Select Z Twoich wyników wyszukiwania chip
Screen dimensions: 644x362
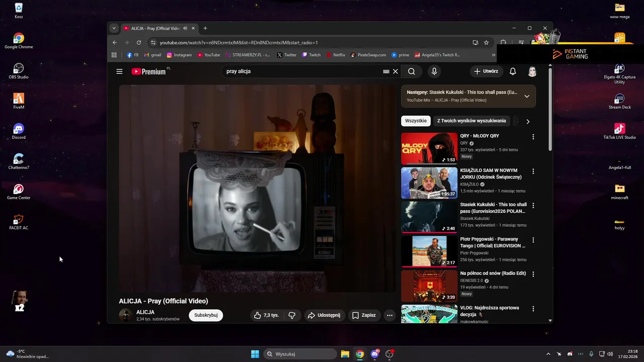click(x=471, y=121)
